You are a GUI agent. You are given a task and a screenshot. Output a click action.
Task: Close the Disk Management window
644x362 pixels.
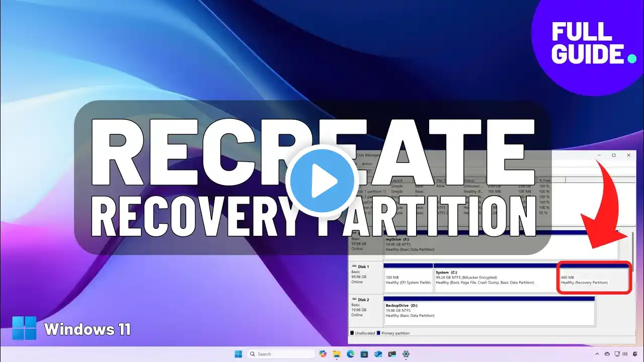pos(628,155)
